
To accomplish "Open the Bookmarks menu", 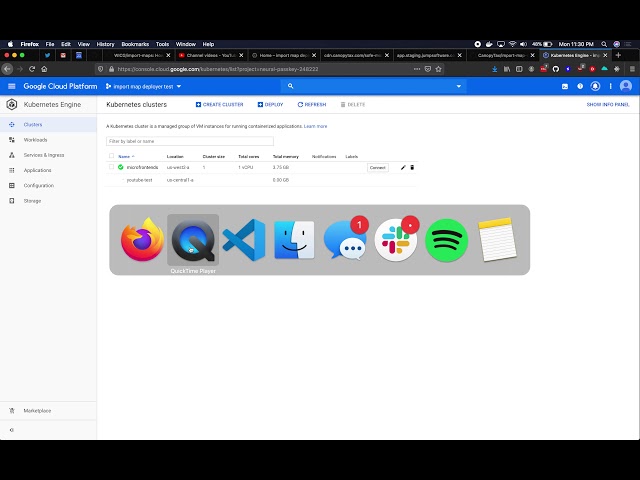I will (x=135, y=44).
